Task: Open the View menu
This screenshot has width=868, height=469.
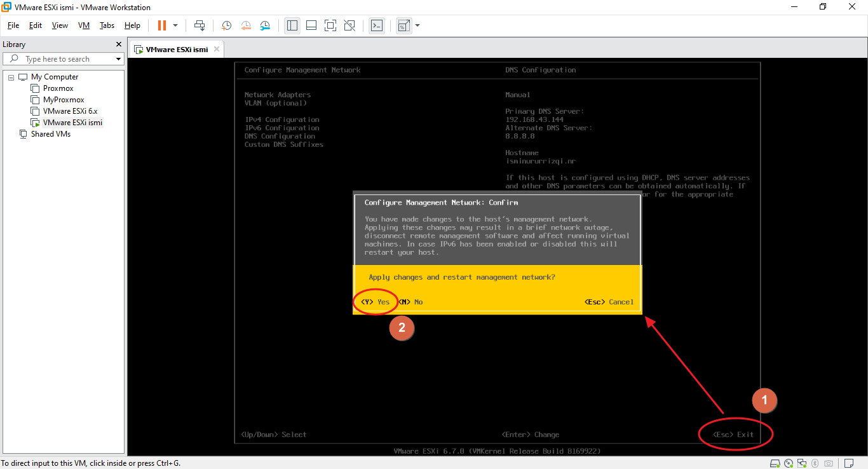Action: click(60, 25)
